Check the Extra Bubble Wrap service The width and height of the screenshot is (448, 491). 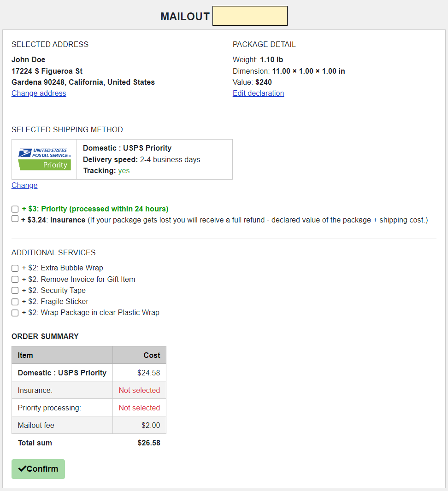click(15, 268)
